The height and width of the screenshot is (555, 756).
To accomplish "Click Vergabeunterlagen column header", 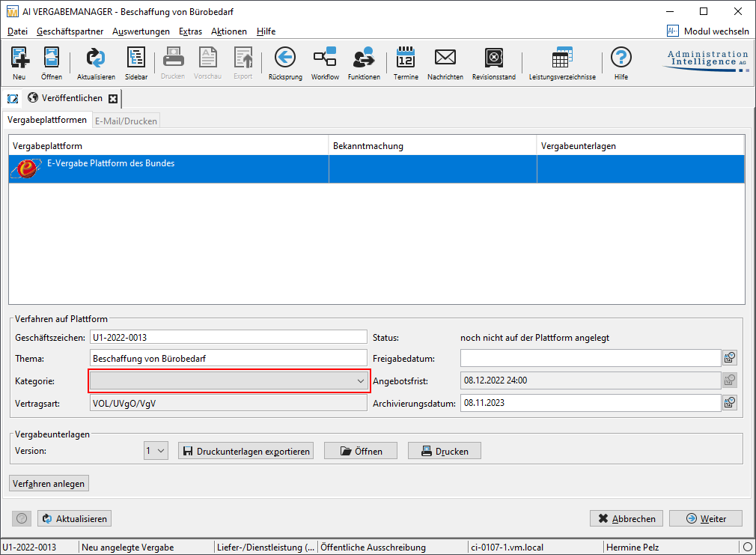I will (641, 146).
